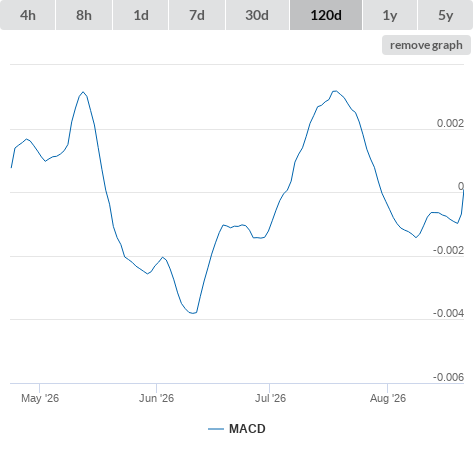474x455 pixels.
Task: Show the 1d time range
Action: click(x=141, y=15)
